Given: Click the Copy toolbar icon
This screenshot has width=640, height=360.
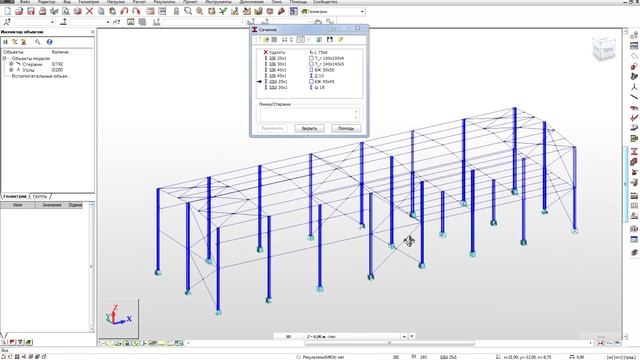Looking at the screenshot, I should tap(101, 11).
